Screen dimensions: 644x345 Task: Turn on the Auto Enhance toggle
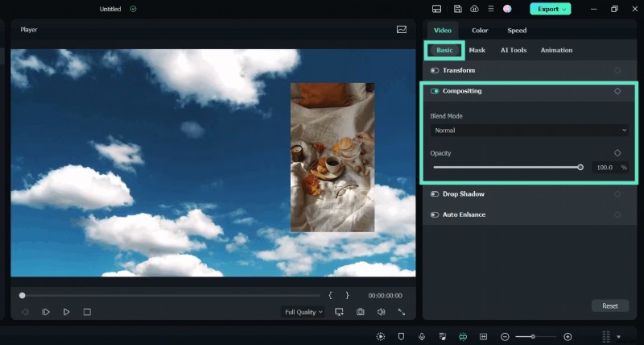coord(435,215)
